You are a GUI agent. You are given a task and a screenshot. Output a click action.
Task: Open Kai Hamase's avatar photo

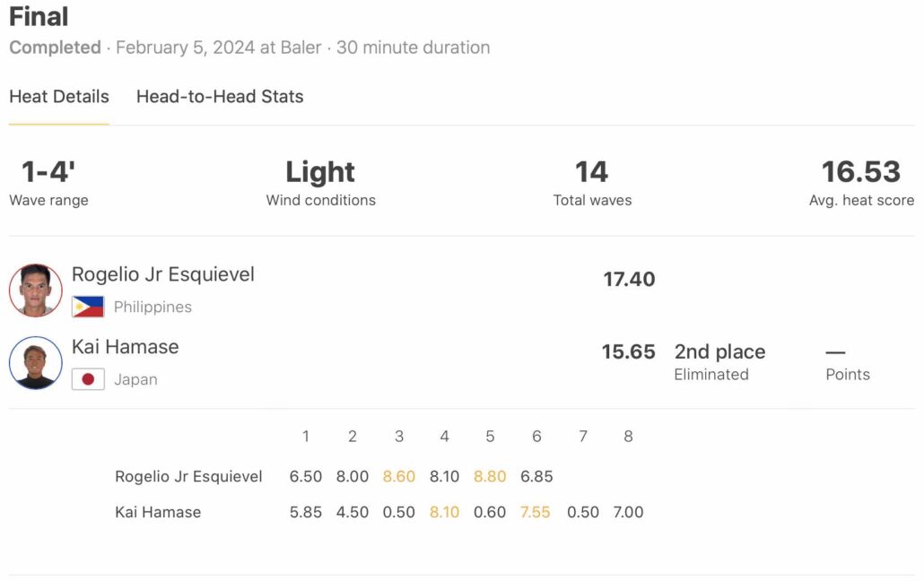[36, 363]
